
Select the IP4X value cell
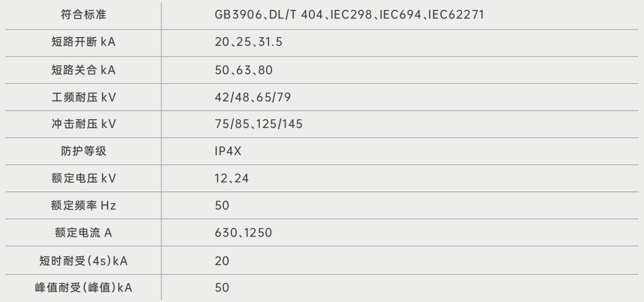(x=228, y=152)
